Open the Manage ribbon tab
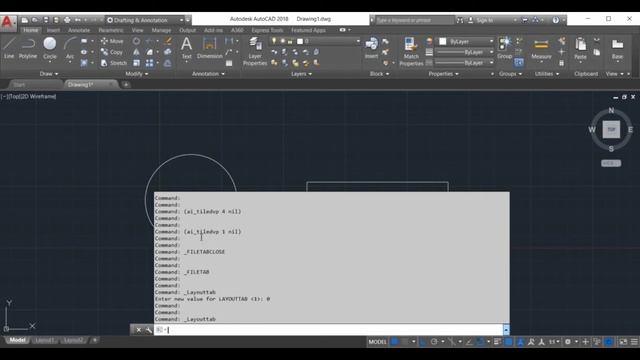This screenshot has width=640, height=360. (161, 30)
